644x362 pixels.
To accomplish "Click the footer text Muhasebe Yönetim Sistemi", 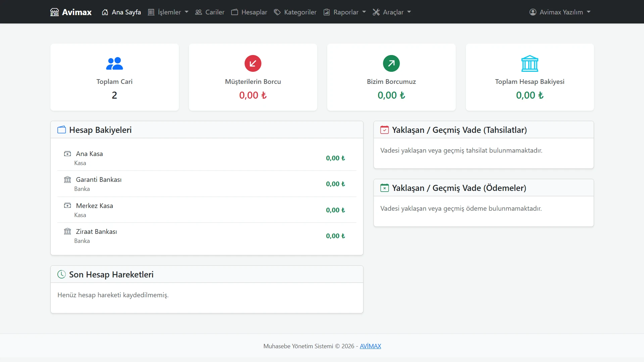I will pos(298,346).
